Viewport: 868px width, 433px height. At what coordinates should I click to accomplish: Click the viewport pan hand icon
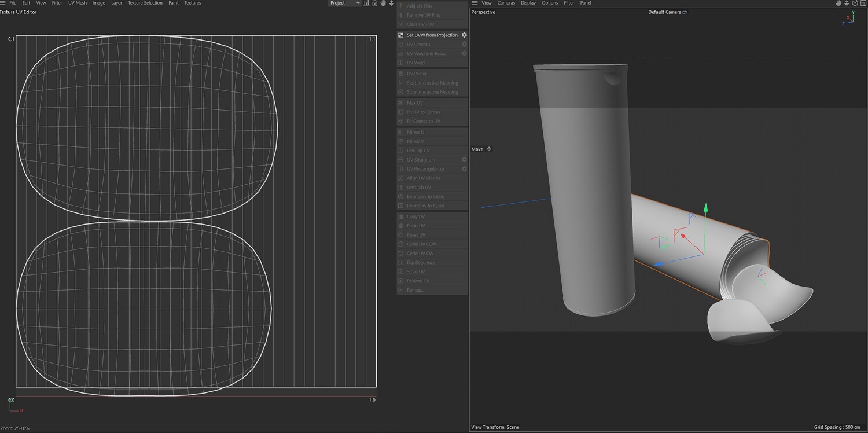(x=838, y=3)
